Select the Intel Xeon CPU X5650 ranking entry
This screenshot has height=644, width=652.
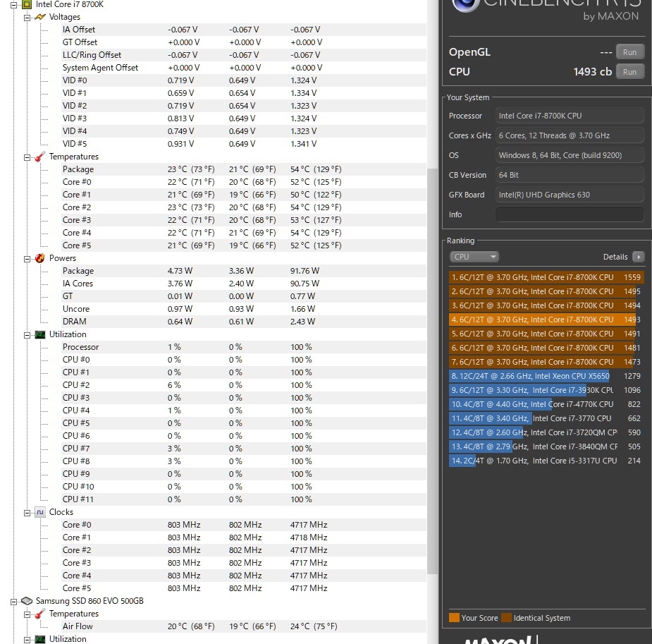(x=546, y=376)
